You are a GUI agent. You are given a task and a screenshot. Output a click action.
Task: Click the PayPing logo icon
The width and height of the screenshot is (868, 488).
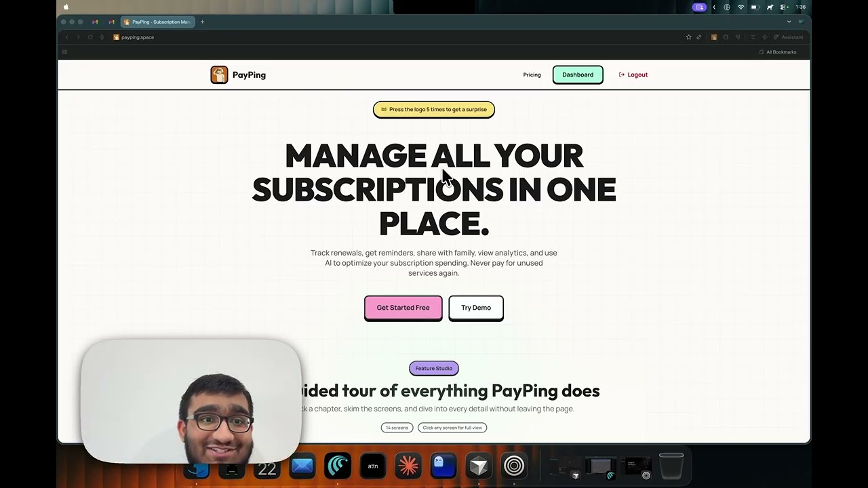(219, 75)
